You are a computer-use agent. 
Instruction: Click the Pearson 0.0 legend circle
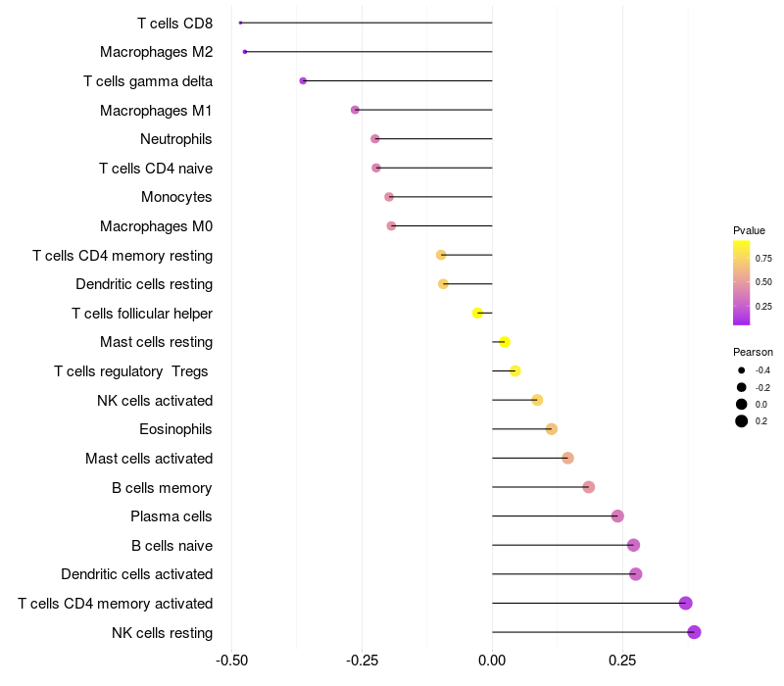[x=741, y=404]
